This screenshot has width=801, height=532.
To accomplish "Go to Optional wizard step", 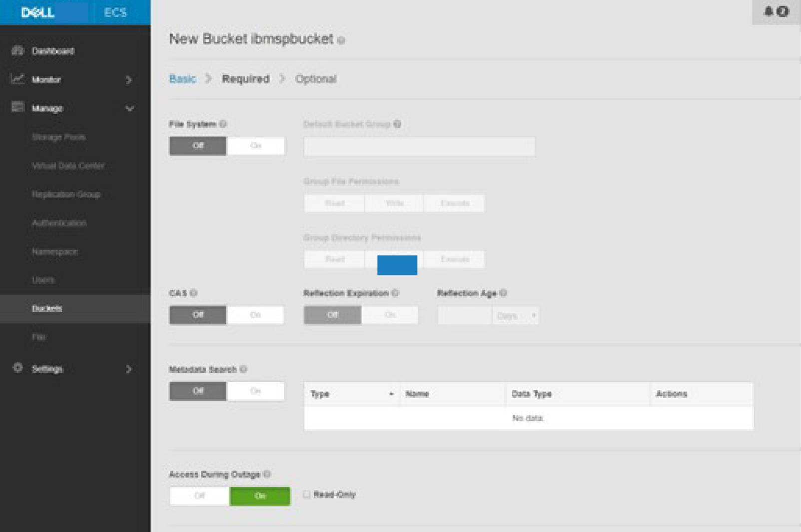I will (x=316, y=79).
